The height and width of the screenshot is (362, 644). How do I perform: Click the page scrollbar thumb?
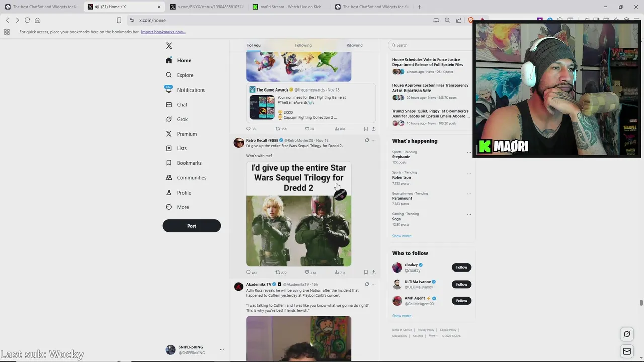tap(641, 303)
